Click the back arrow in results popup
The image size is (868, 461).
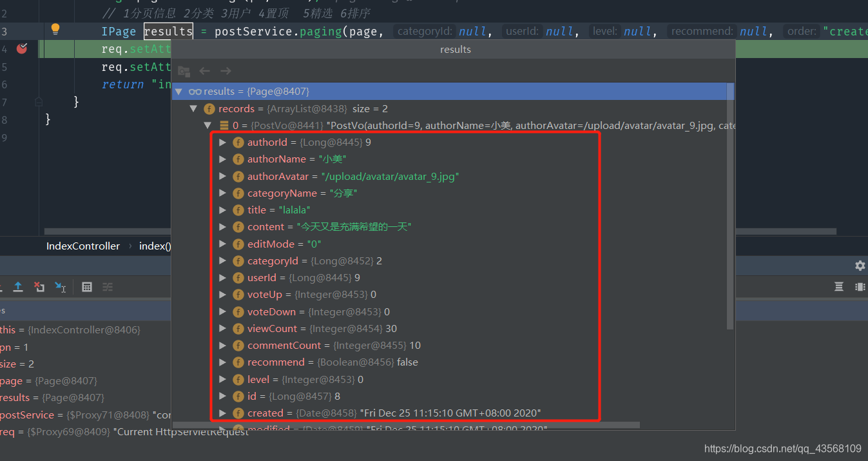(x=205, y=71)
